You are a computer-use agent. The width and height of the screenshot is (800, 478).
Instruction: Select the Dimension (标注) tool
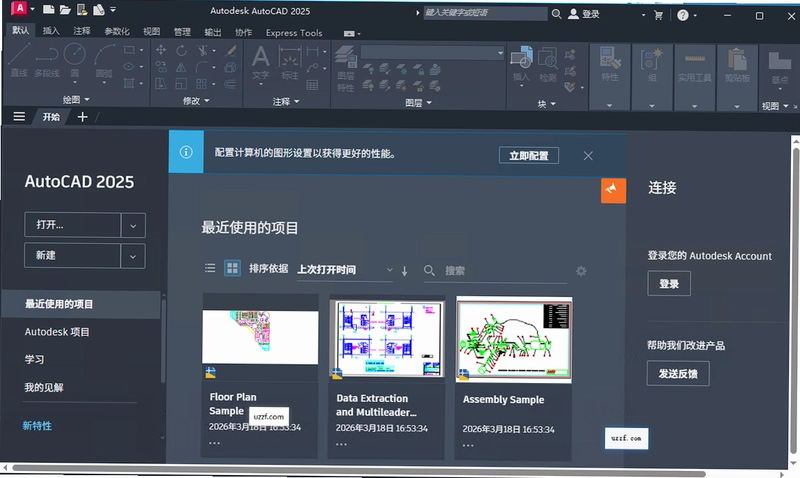coord(290,63)
